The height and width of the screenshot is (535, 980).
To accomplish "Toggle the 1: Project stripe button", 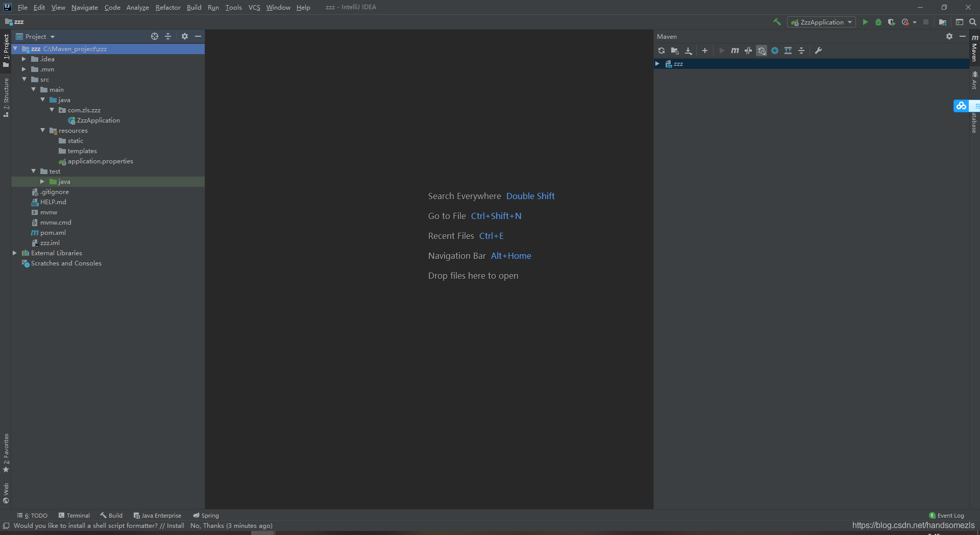I will coord(6,50).
